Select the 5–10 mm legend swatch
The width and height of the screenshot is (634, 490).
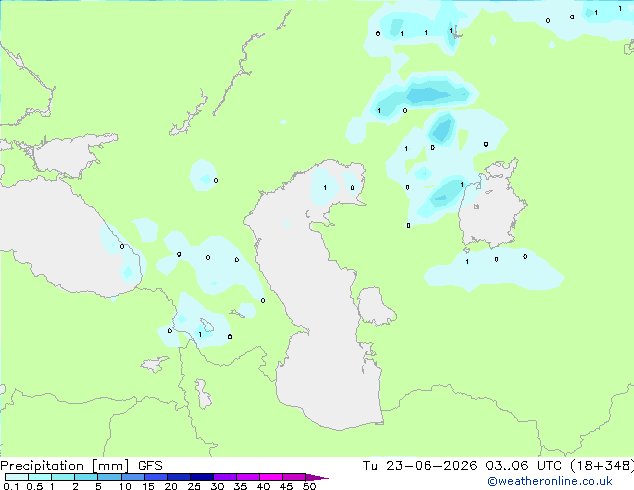[109, 477]
